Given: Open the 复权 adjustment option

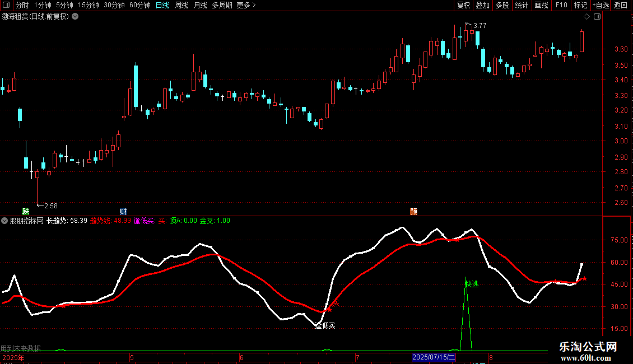Looking at the screenshot, I should (x=463, y=5).
